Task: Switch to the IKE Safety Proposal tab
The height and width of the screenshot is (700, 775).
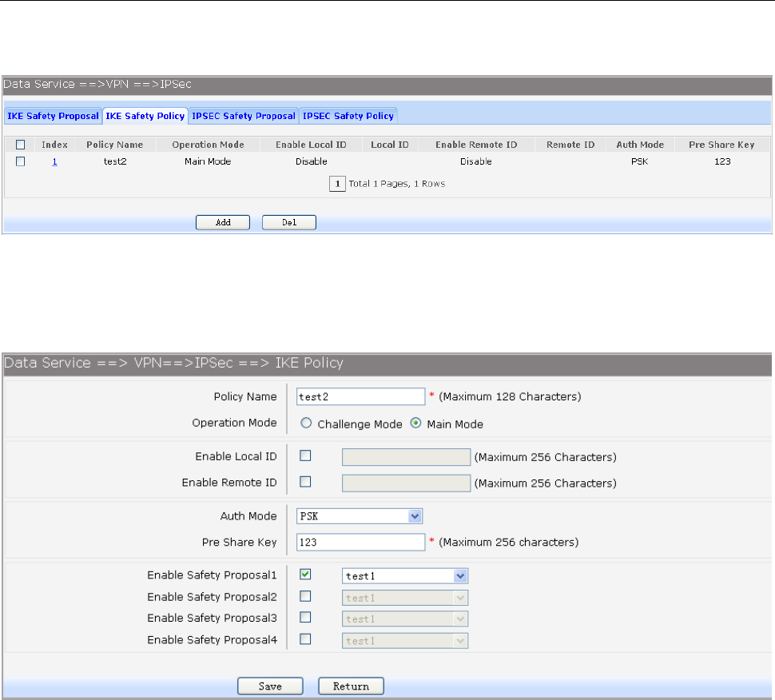Action: point(53,116)
